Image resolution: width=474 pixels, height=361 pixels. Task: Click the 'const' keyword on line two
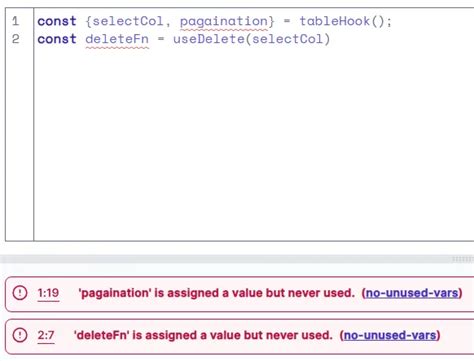[57, 39]
